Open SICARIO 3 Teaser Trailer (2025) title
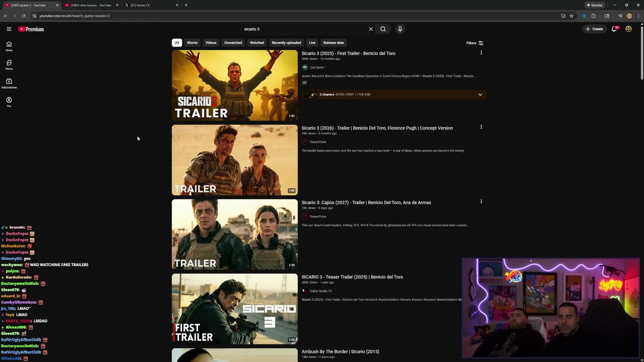Image resolution: width=644 pixels, height=362 pixels. (352, 277)
